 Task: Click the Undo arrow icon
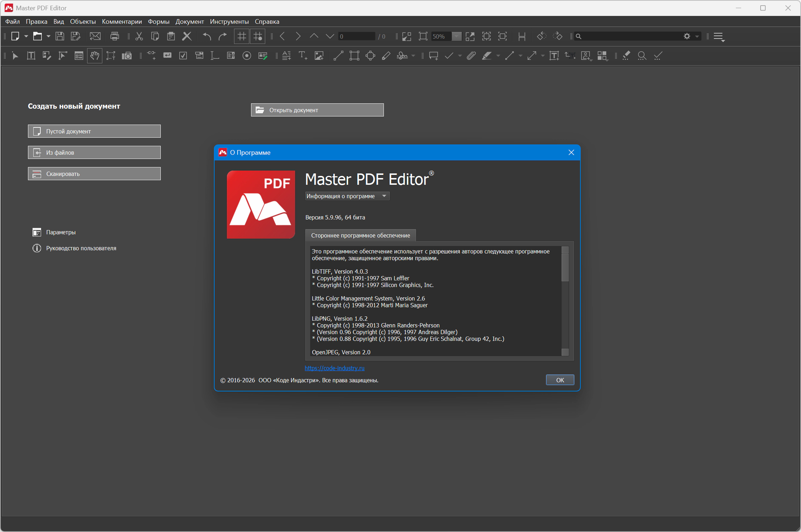click(x=207, y=36)
